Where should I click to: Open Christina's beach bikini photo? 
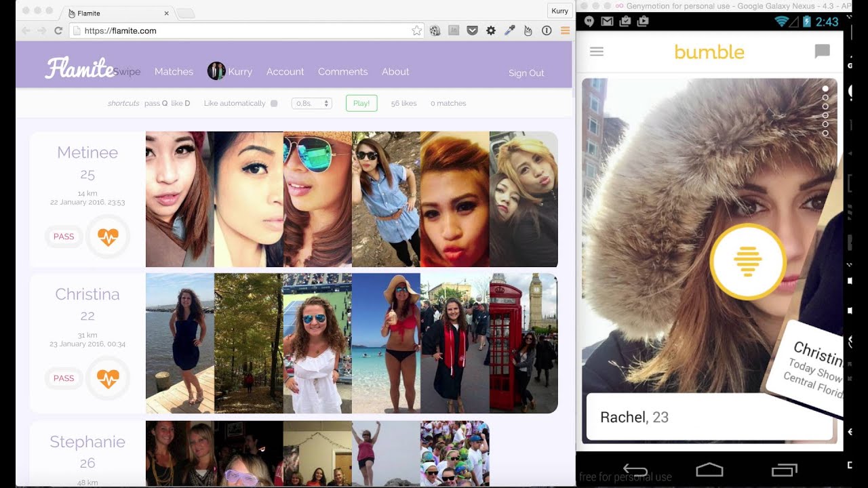[x=386, y=344]
